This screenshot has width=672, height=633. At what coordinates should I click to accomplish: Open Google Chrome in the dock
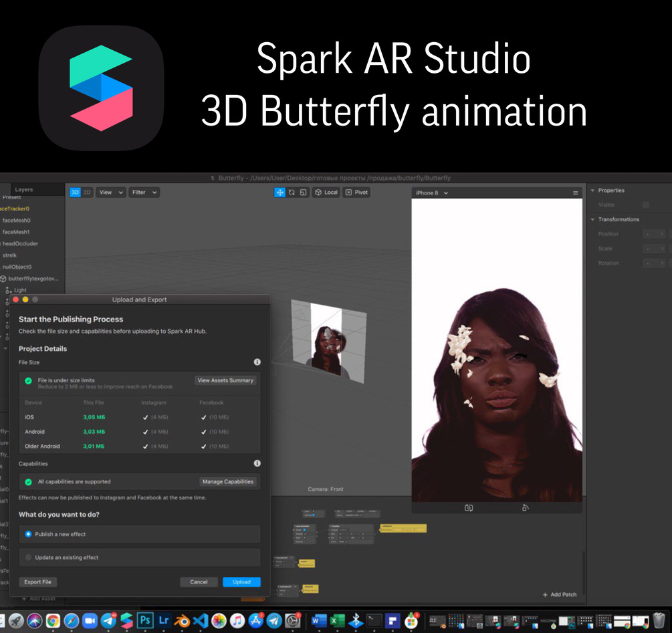click(53, 620)
